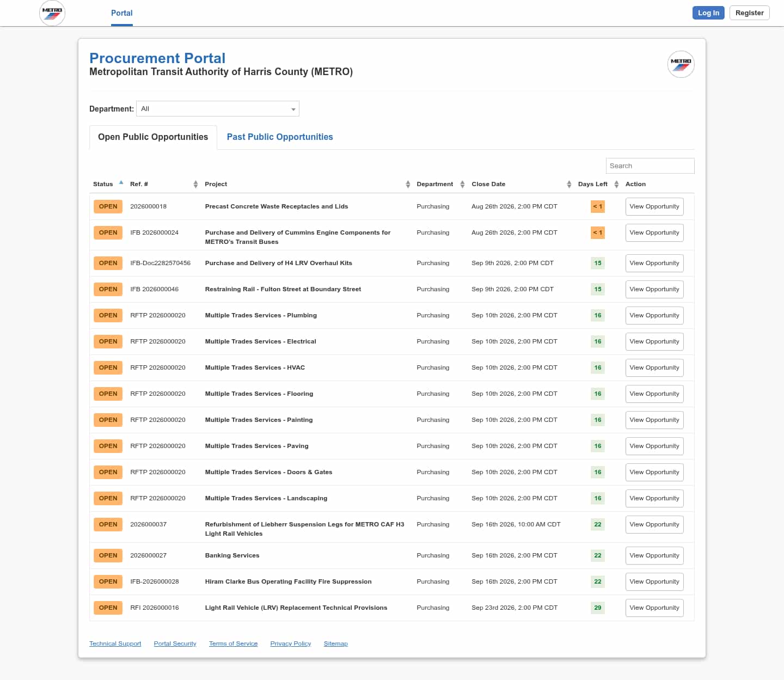Click the Register button

pos(750,13)
